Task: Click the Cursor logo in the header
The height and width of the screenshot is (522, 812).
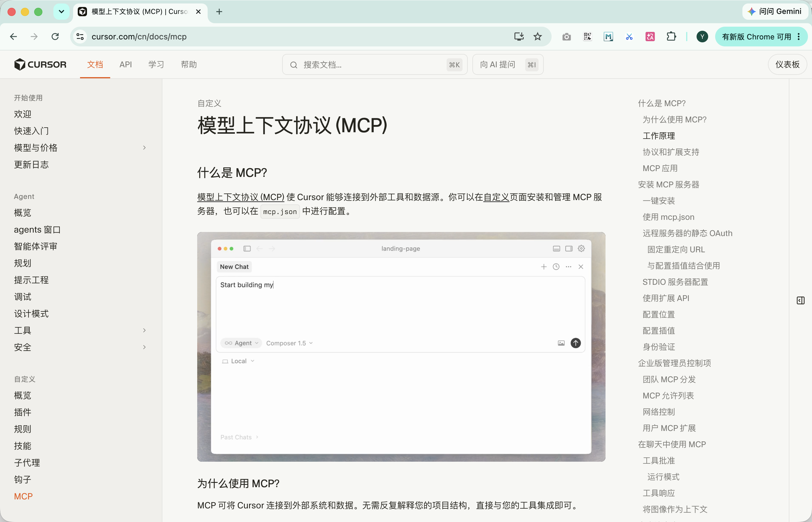Action: 40,64
